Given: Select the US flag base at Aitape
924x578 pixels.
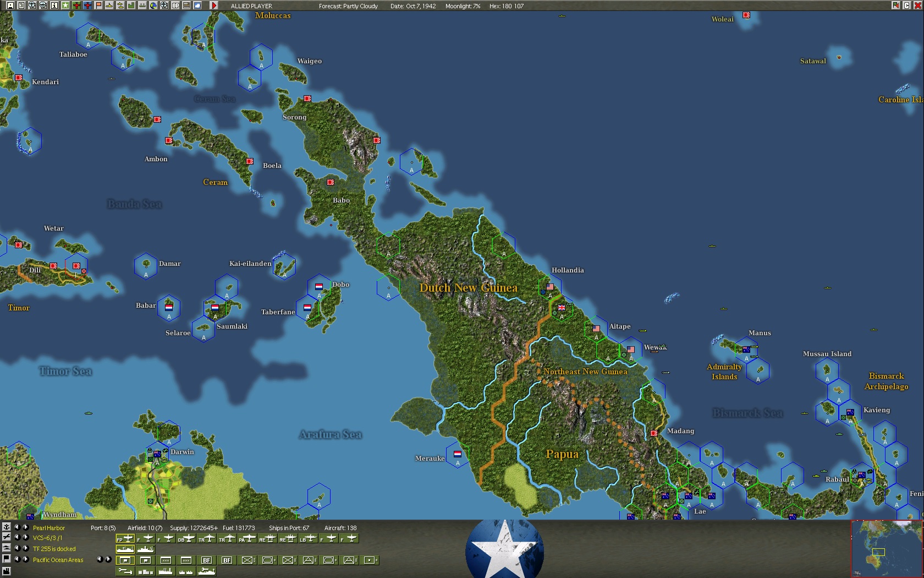Looking at the screenshot, I should pos(596,329).
